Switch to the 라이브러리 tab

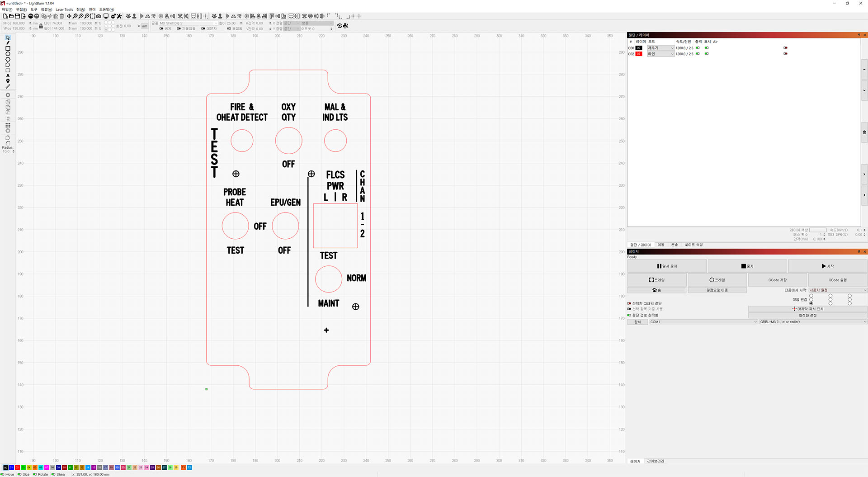(656, 461)
